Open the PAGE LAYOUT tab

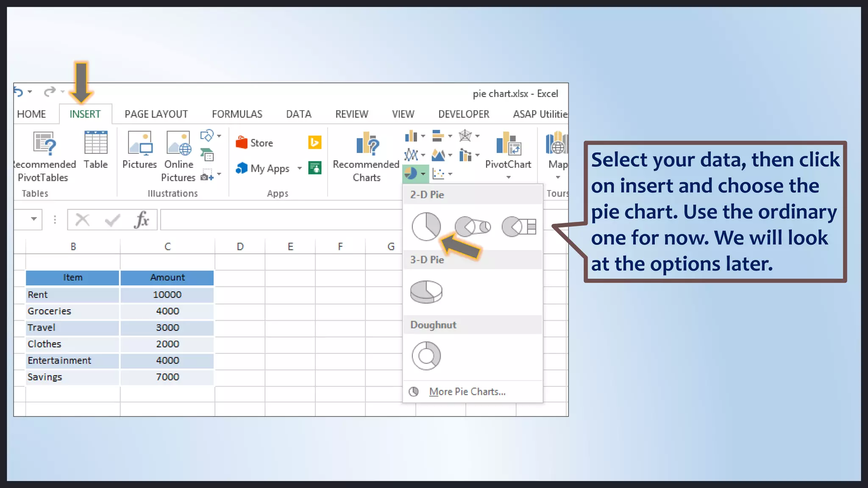tap(156, 114)
